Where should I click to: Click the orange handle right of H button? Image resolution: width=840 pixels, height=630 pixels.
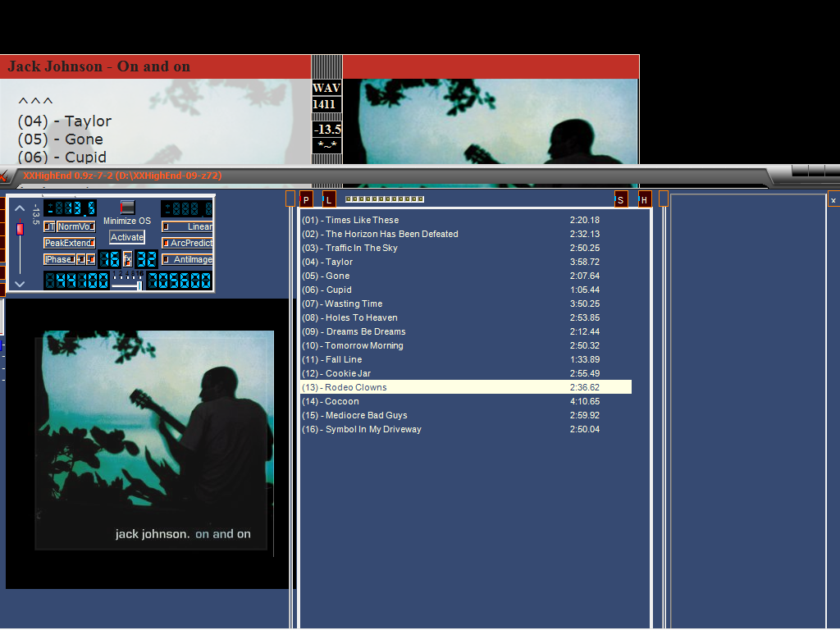click(x=663, y=199)
